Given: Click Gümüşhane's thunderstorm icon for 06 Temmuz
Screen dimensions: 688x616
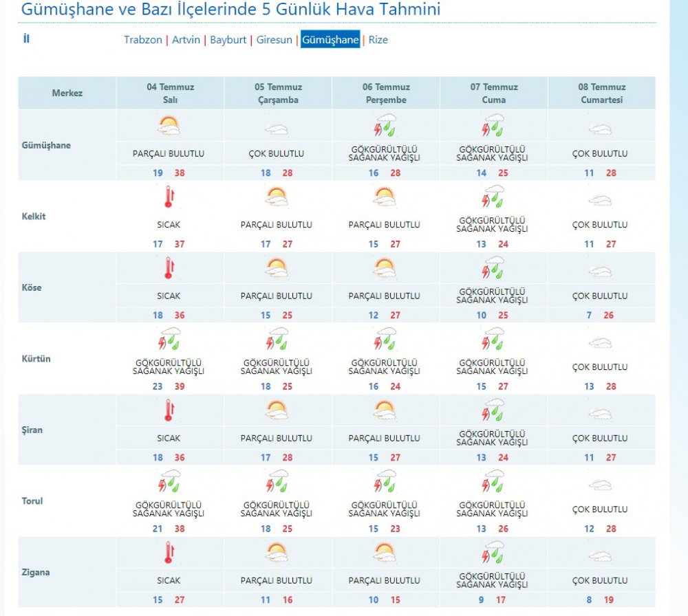Looking at the screenshot, I should point(385,126).
